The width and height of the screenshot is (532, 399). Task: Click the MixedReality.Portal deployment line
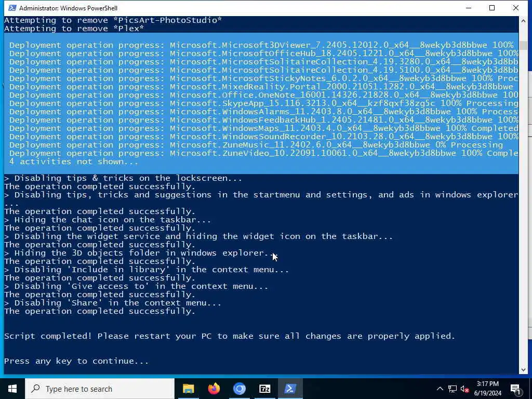(261, 87)
